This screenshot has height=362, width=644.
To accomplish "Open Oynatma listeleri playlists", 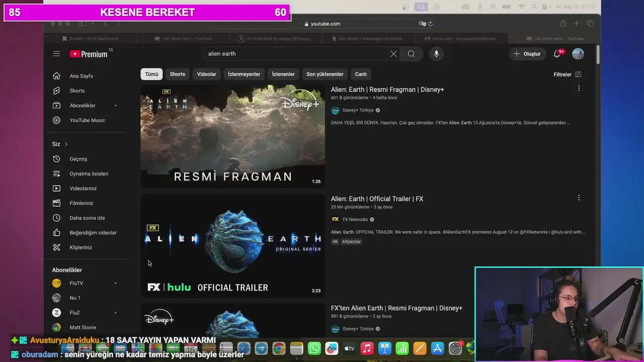I will pyautogui.click(x=88, y=173).
